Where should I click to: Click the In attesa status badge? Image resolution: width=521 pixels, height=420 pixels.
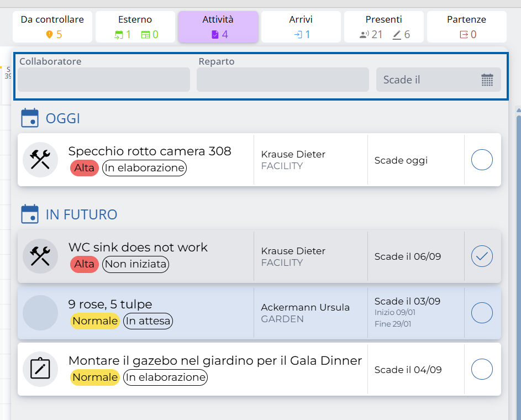tap(148, 321)
